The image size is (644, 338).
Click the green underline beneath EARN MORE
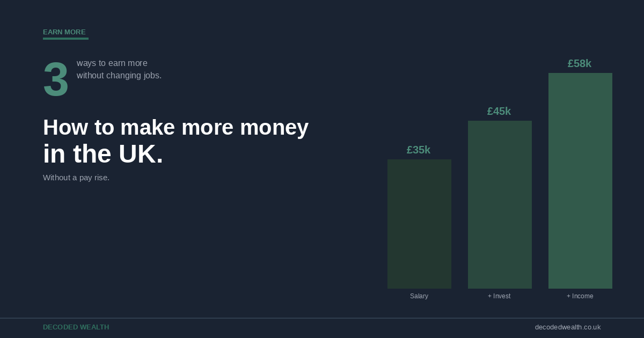point(65,39)
